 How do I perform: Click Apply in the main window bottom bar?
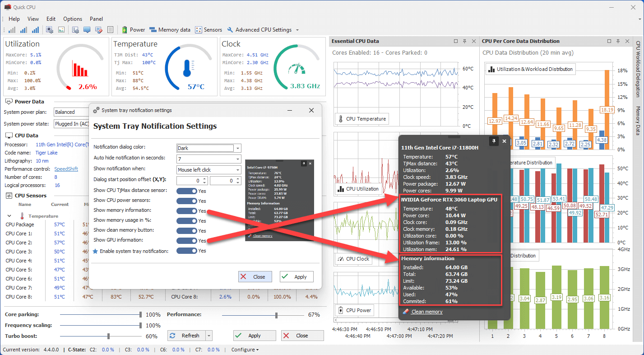255,336
